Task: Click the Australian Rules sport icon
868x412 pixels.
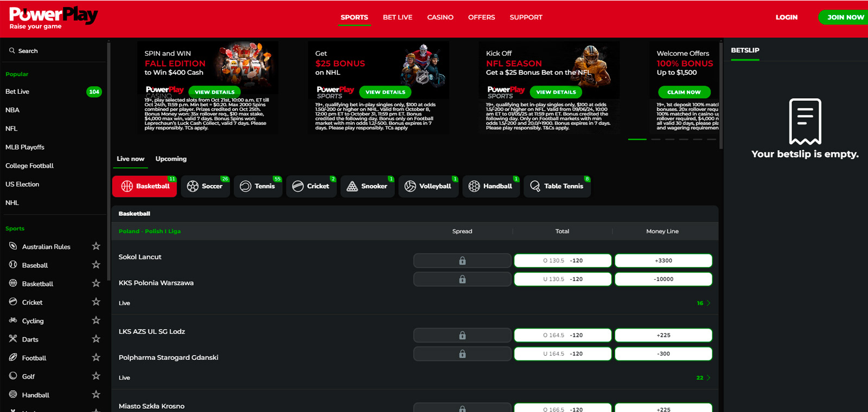Action: point(13,246)
